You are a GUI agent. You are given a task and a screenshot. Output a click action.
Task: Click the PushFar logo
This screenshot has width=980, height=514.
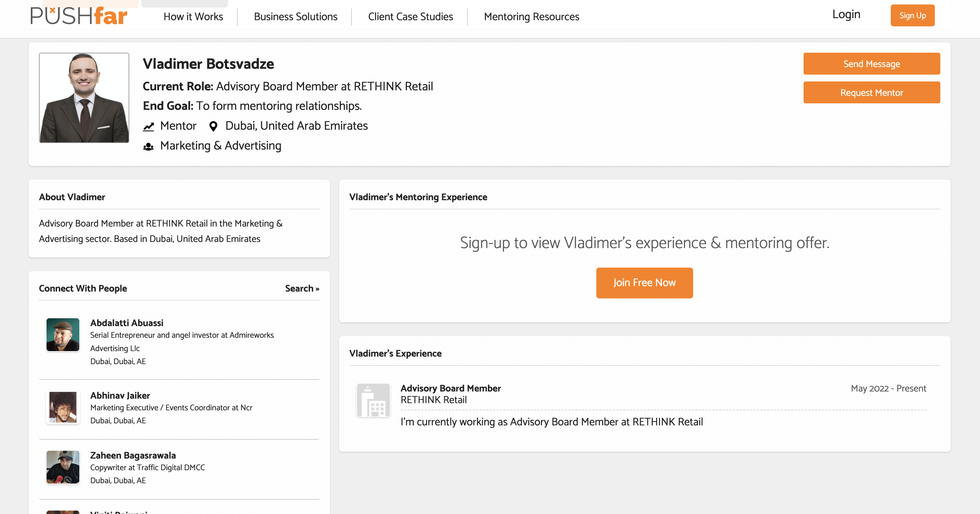pyautogui.click(x=79, y=16)
